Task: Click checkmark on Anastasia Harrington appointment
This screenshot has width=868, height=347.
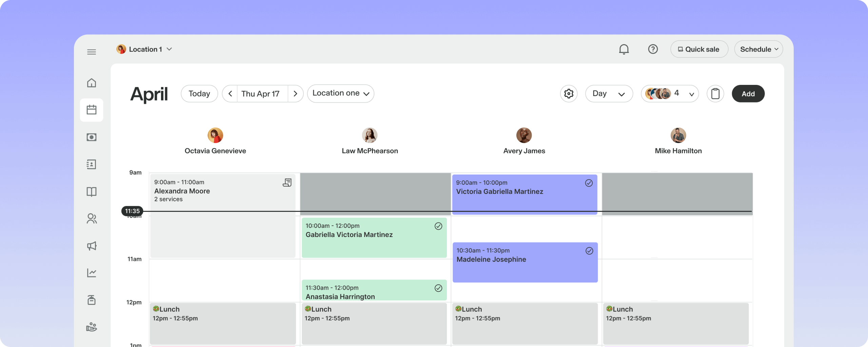Action: 438,288
